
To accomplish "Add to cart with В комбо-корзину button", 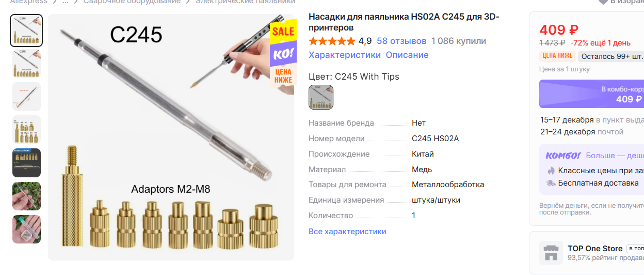I will pyautogui.click(x=591, y=94).
